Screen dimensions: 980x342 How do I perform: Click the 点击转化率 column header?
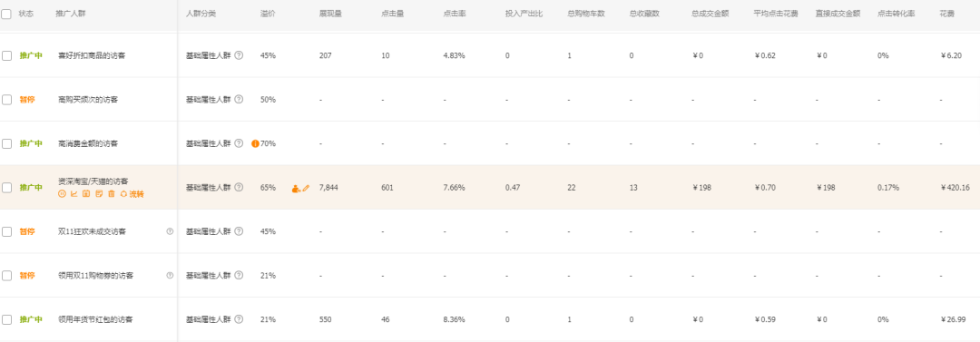click(x=897, y=13)
